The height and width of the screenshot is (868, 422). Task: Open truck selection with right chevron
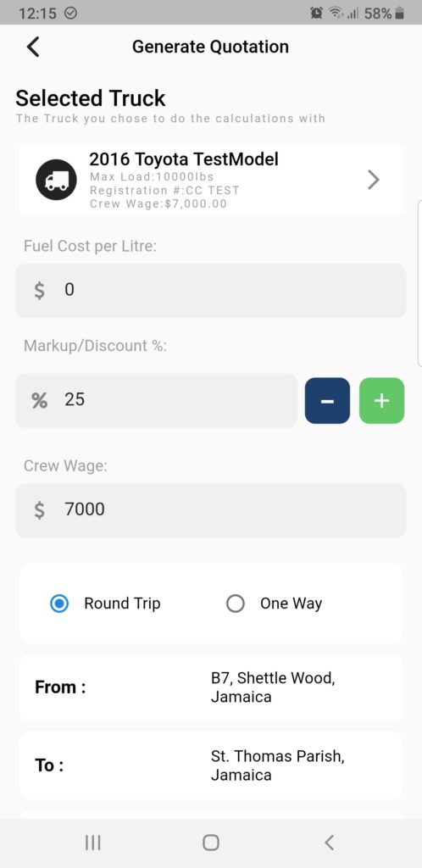tap(374, 180)
